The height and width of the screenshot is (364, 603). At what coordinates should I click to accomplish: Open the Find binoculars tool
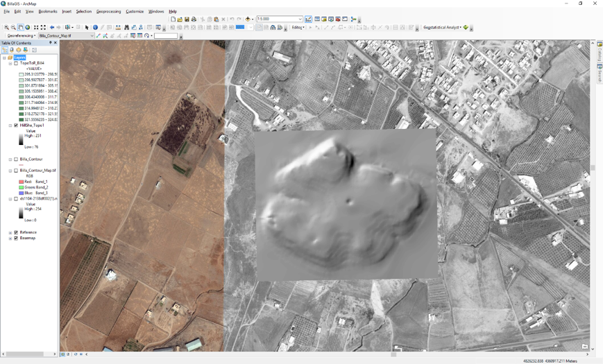[x=126, y=27]
